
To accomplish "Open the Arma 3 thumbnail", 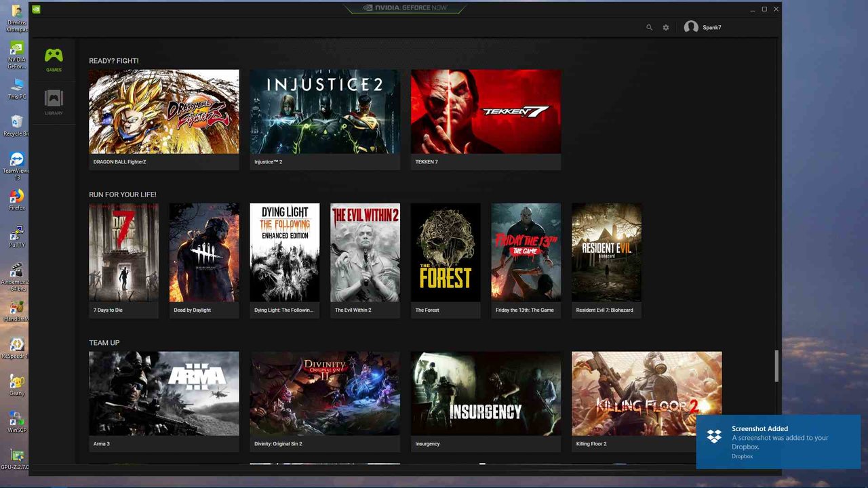I will [164, 393].
